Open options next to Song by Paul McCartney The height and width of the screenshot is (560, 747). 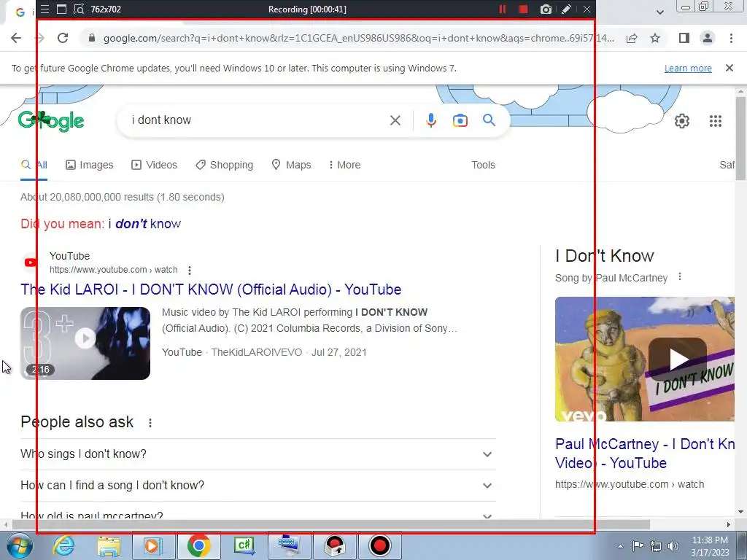point(680,276)
